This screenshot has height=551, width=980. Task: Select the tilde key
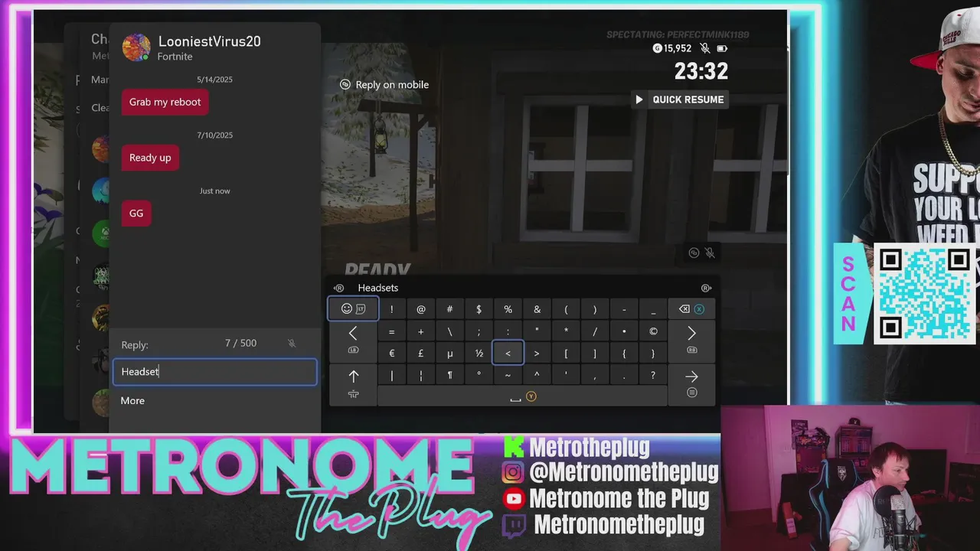[x=508, y=376]
